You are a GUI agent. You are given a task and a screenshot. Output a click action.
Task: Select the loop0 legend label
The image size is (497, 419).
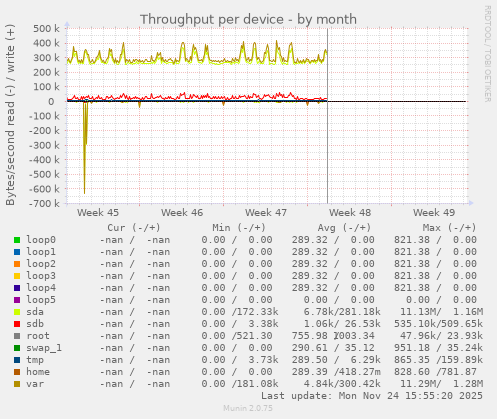click(x=41, y=240)
